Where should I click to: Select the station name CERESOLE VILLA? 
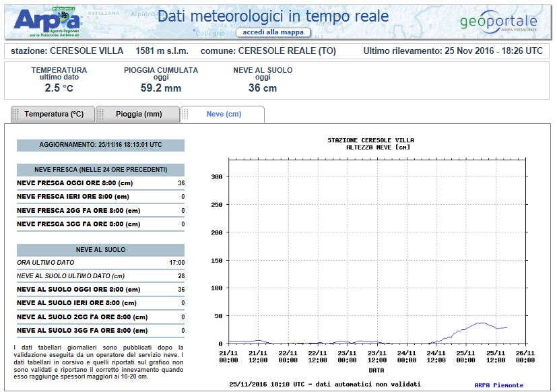click(x=87, y=51)
